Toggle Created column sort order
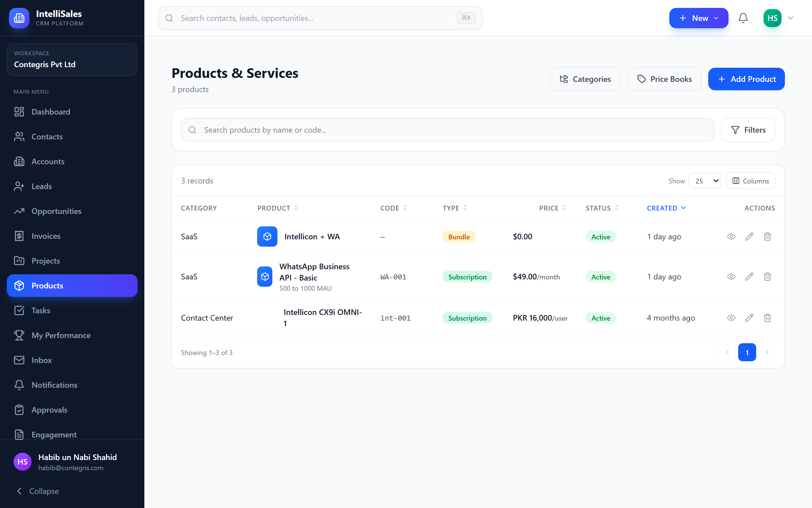Screen dimensions: 812x508 (667, 208)
